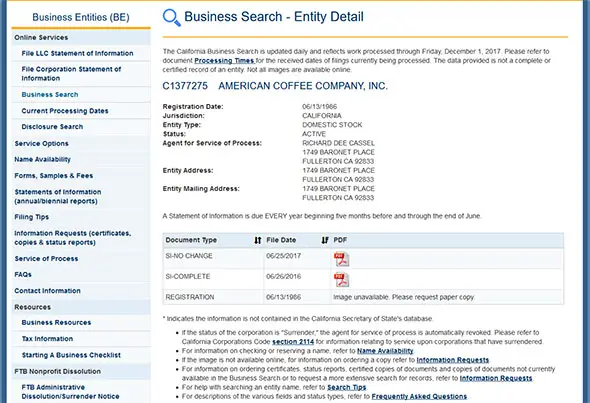Click the PDF column header

(x=340, y=240)
